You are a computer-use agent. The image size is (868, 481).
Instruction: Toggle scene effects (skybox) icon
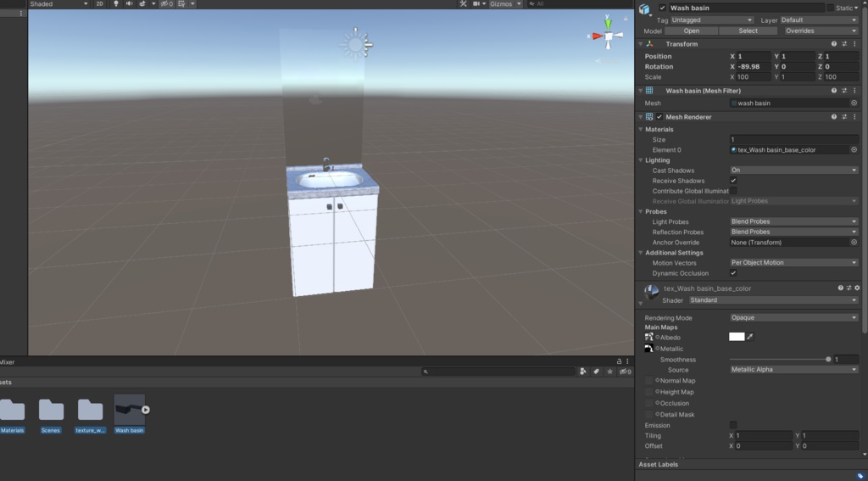coord(142,3)
